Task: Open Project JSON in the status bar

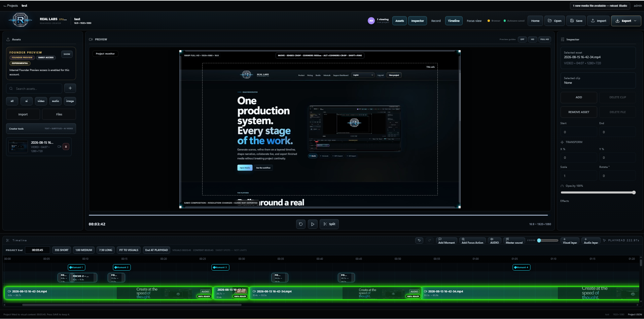Action: [635, 315]
